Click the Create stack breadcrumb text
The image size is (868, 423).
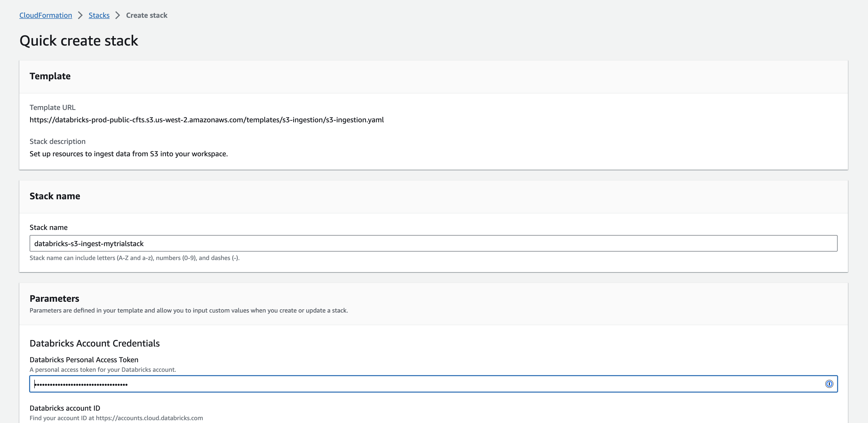[147, 15]
